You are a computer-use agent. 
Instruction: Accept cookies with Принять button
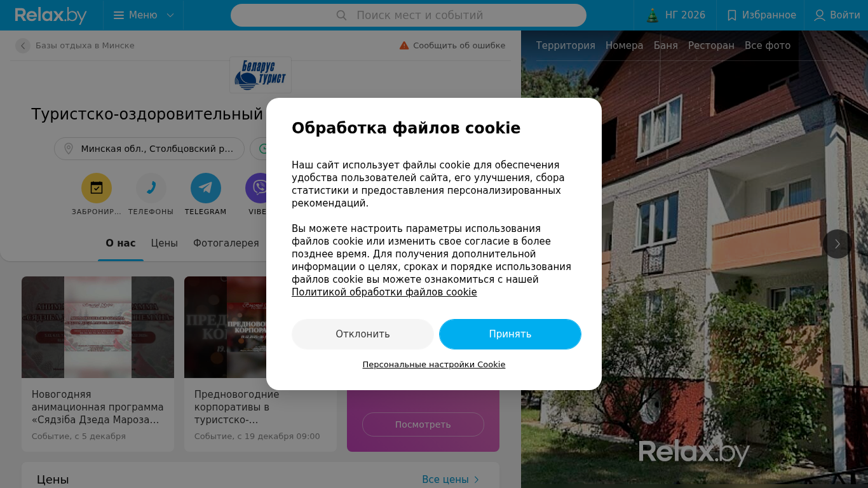tap(510, 334)
